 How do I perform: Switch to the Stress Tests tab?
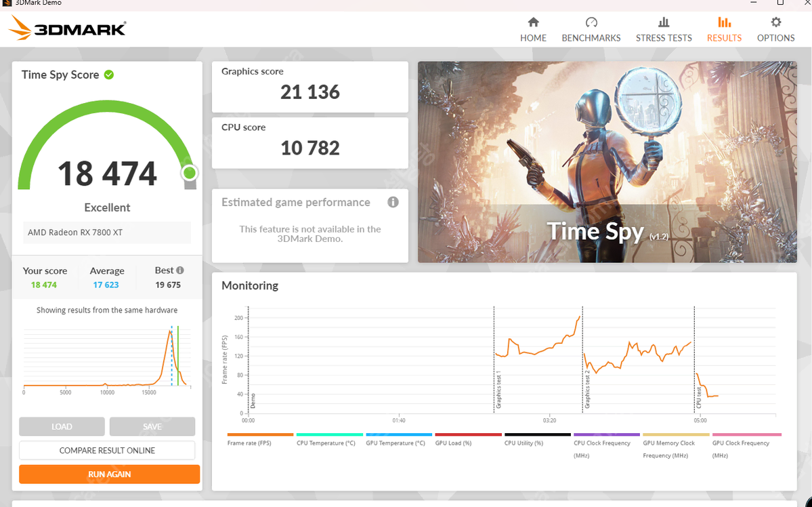click(x=664, y=30)
